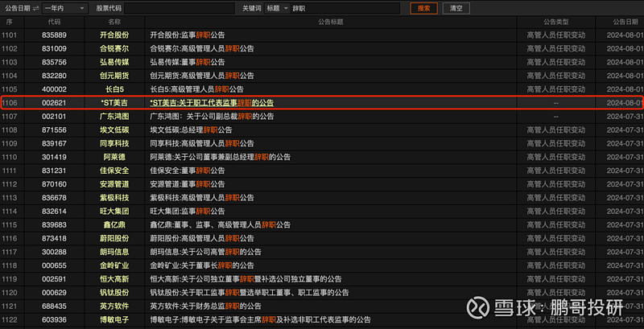Image resolution: width=644 pixels, height=329 pixels.
Task: Open announcement 英方软件:关于财务总监辞职的公告
Action: tap(206, 306)
